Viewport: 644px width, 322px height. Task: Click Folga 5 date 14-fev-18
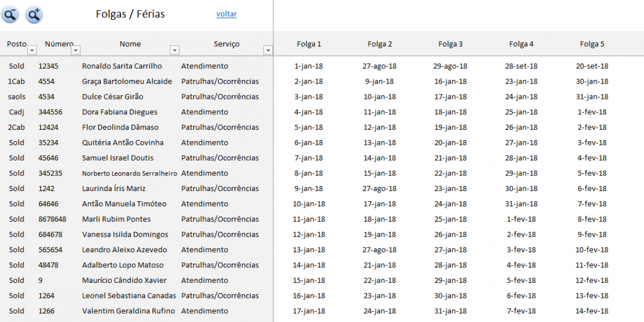(x=592, y=311)
